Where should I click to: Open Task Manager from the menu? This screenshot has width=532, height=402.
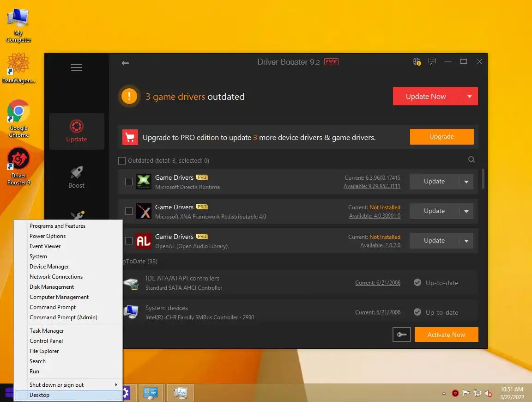click(x=68, y=331)
